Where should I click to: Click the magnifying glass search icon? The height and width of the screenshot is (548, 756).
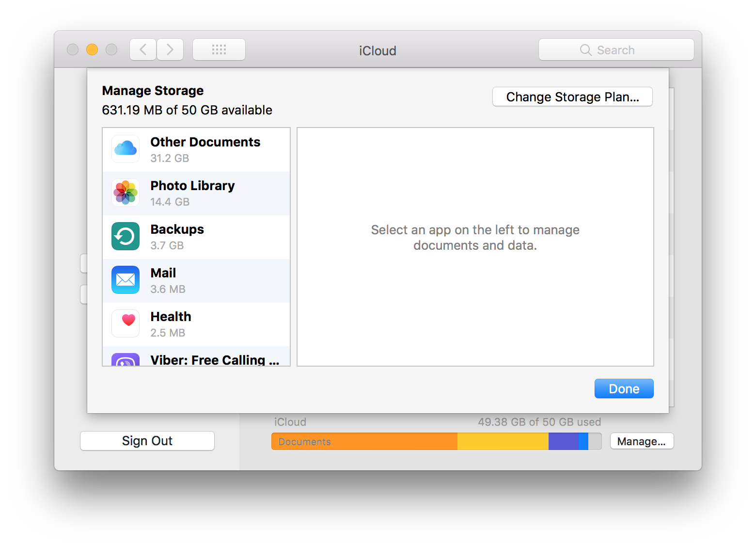tap(585, 50)
